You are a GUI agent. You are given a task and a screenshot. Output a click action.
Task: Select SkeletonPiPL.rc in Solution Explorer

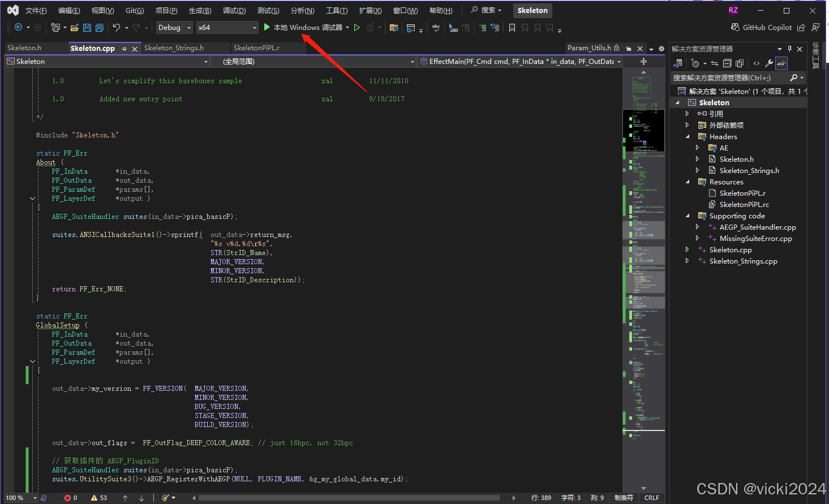(744, 204)
